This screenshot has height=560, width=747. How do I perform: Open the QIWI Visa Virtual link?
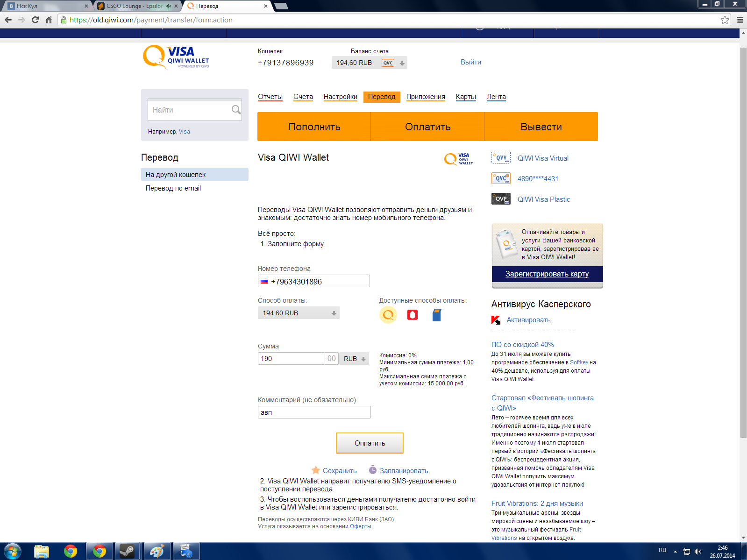point(543,158)
